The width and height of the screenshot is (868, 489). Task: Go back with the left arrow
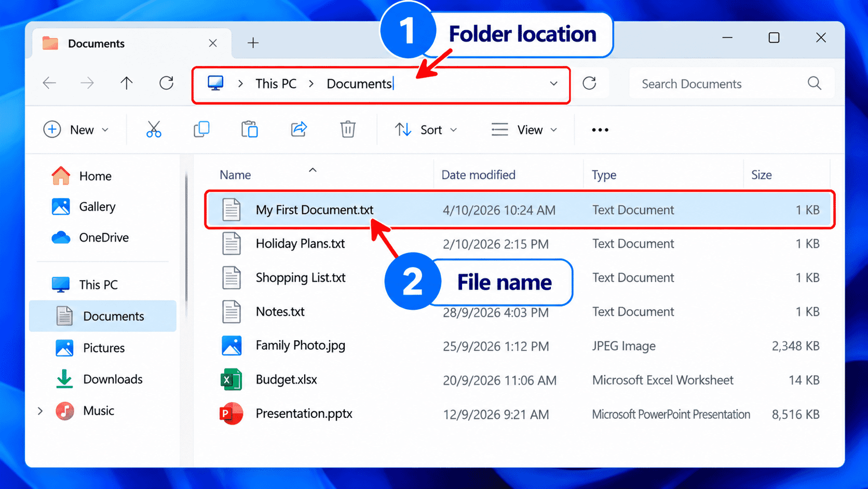click(x=49, y=83)
